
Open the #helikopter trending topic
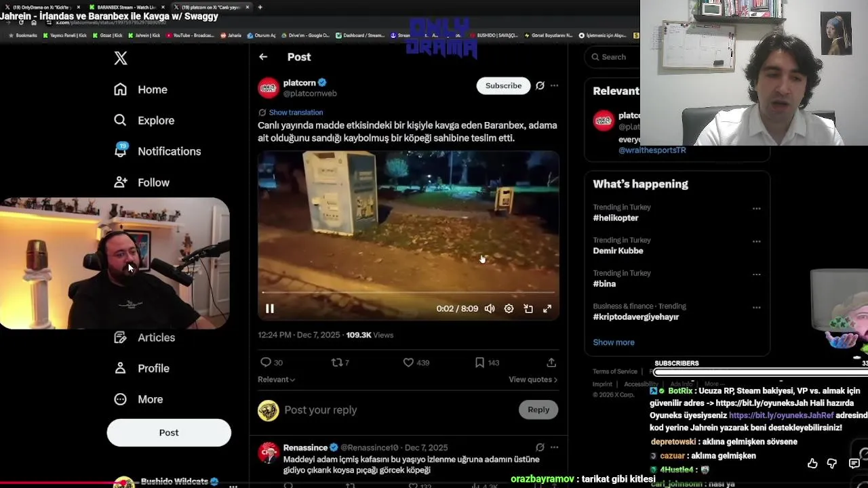click(616, 218)
